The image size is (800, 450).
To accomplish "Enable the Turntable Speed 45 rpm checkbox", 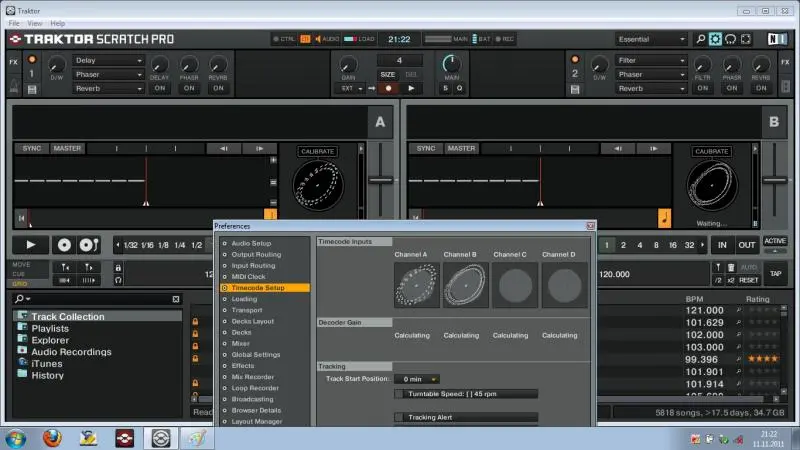I will [400, 393].
